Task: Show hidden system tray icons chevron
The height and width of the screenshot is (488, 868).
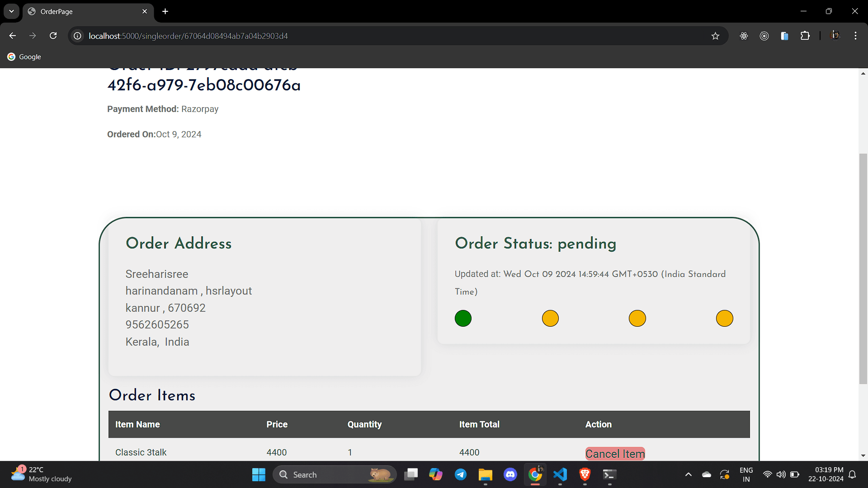Action: pos(688,474)
